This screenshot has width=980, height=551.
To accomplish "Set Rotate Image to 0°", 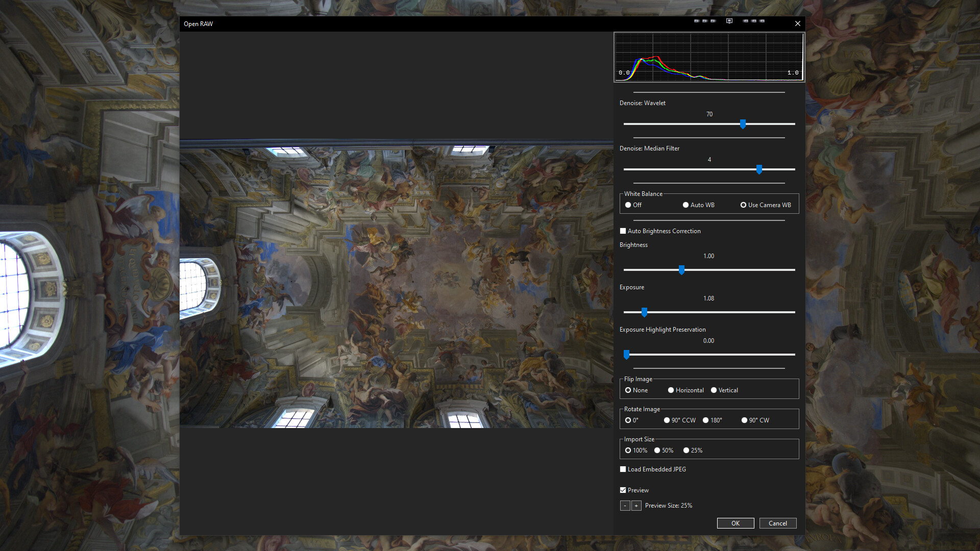I will [631, 420].
